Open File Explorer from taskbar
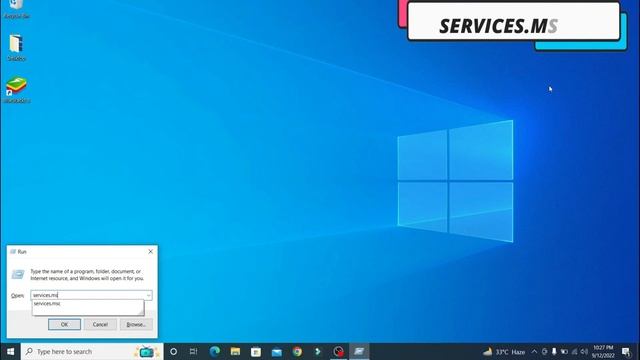The image size is (640, 360). point(235,351)
